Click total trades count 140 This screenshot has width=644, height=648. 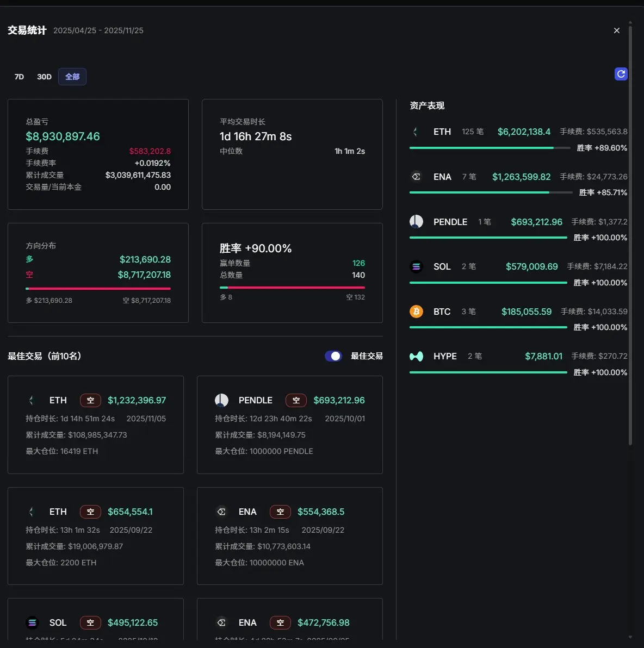358,275
